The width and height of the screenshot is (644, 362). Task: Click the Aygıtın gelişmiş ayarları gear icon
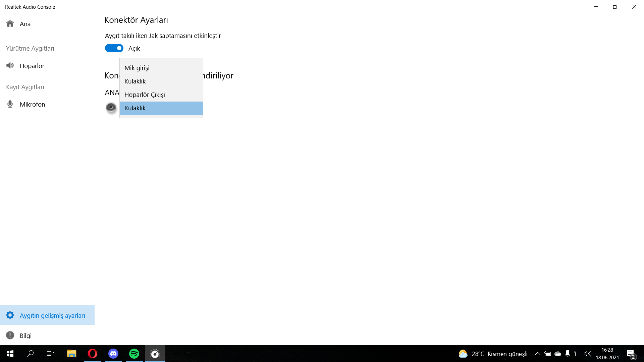point(10,315)
